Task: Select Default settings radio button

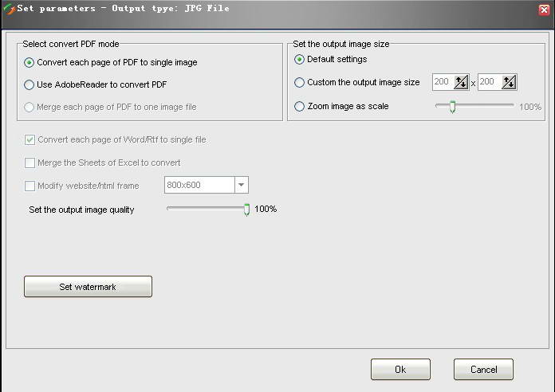Action: 300,60
